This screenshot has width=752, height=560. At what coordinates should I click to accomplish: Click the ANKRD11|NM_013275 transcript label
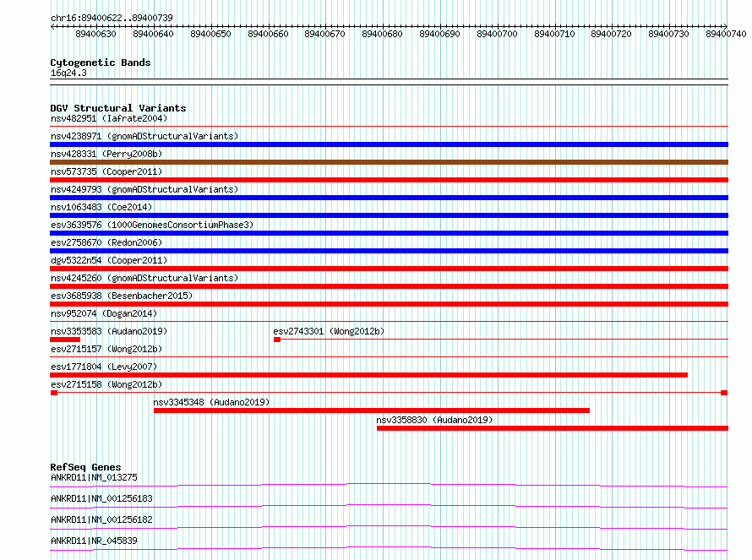tap(94, 477)
